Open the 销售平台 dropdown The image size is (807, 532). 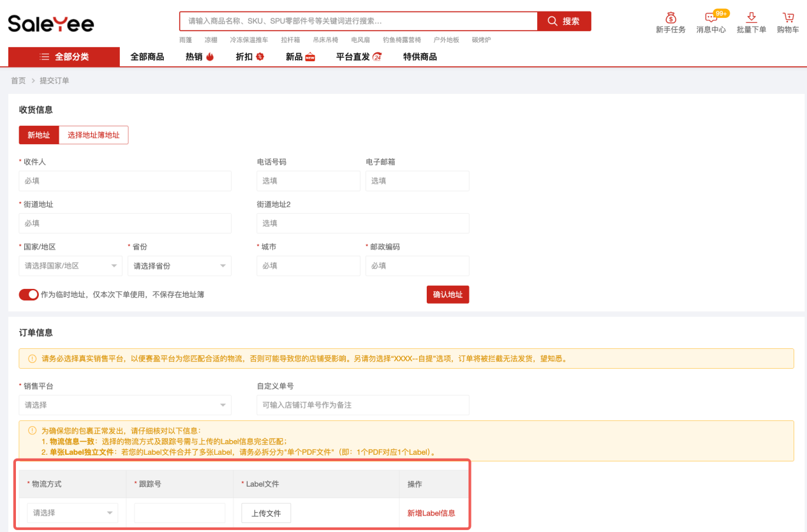click(x=125, y=405)
